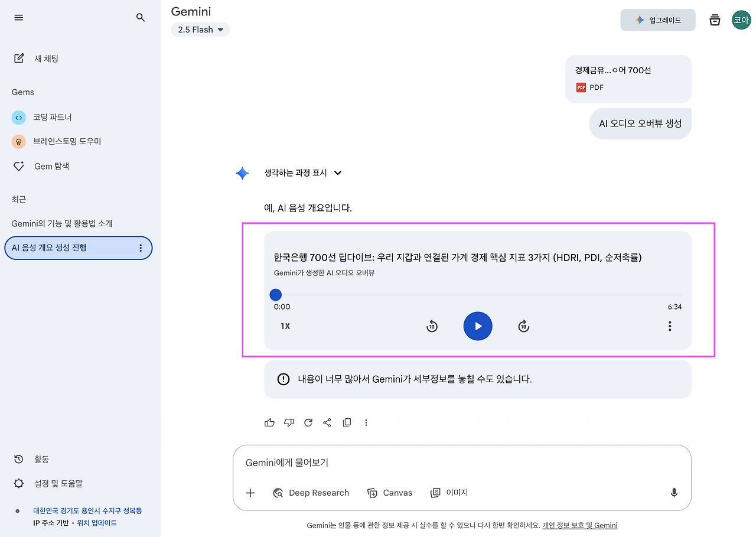Image resolution: width=756 pixels, height=537 pixels.
Task: Like the response with thumbs up
Action: click(270, 422)
